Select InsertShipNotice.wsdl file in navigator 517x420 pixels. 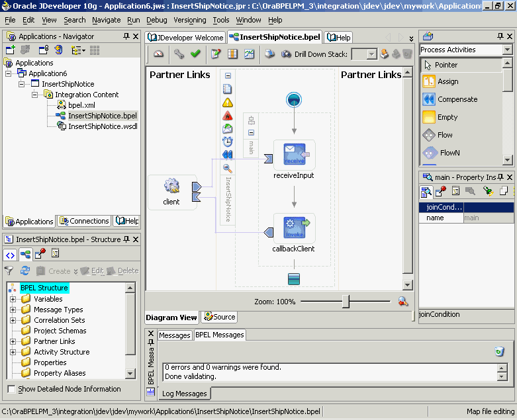tap(103, 126)
